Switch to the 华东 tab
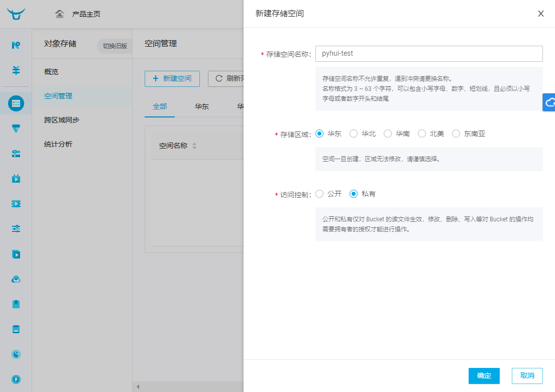Viewport: 555px width, 392px height. 202,106
